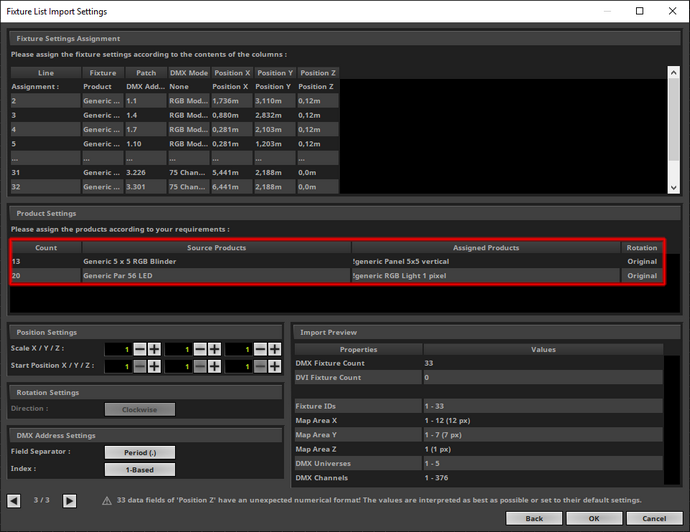Click the DMX Fixture Count value 33
690x532 pixels.
point(543,363)
